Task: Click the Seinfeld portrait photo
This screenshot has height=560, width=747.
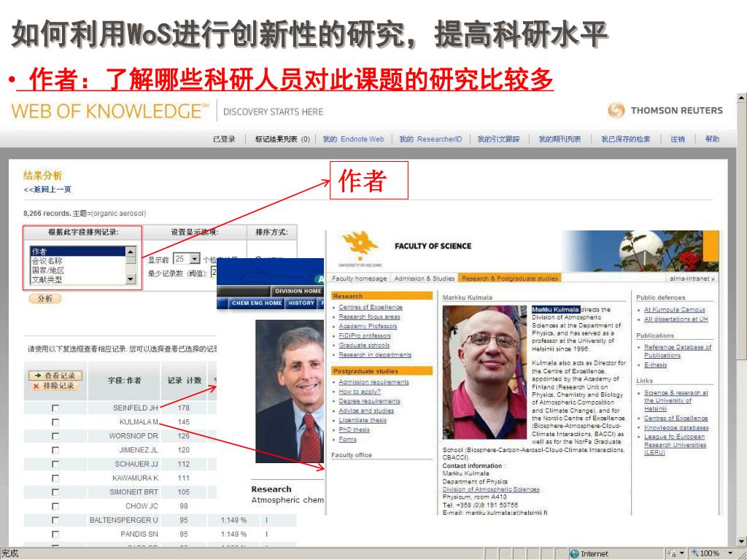Action: point(290,391)
